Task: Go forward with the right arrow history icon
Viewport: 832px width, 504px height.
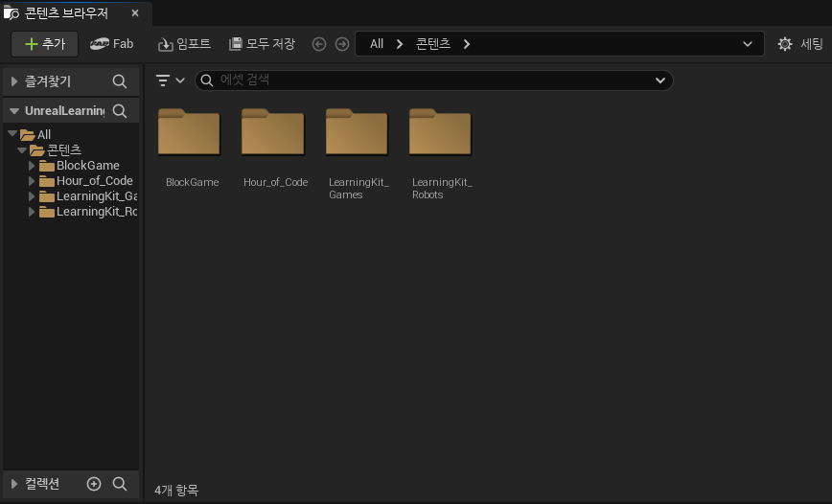Action: coord(342,44)
